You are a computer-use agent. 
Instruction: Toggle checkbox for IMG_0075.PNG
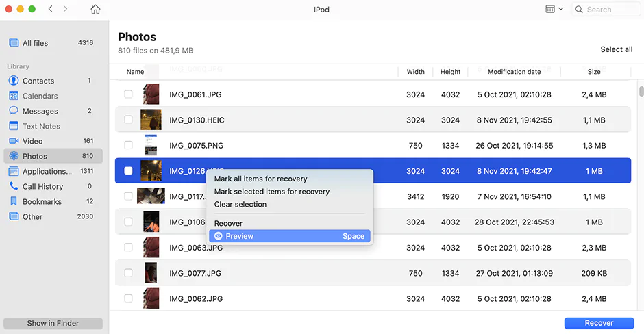click(128, 145)
